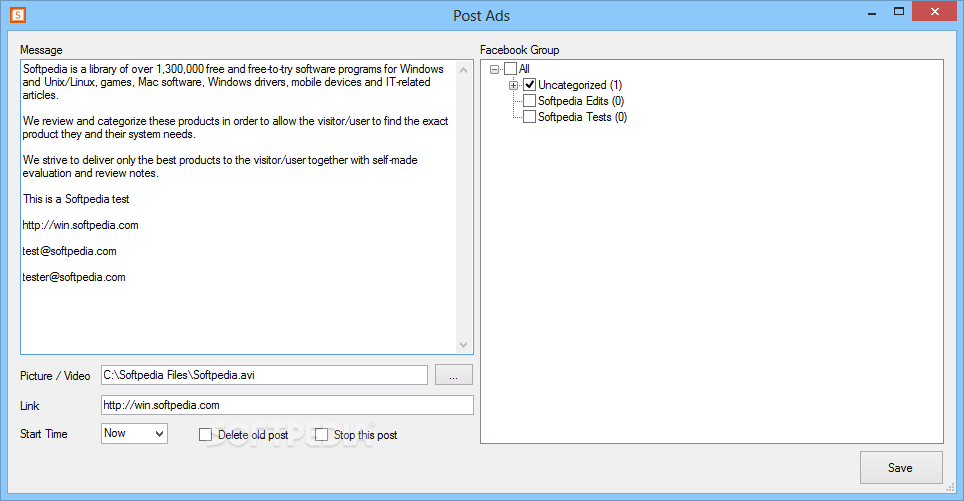Collapse the All tree node
The image size is (964, 501).
[x=494, y=69]
